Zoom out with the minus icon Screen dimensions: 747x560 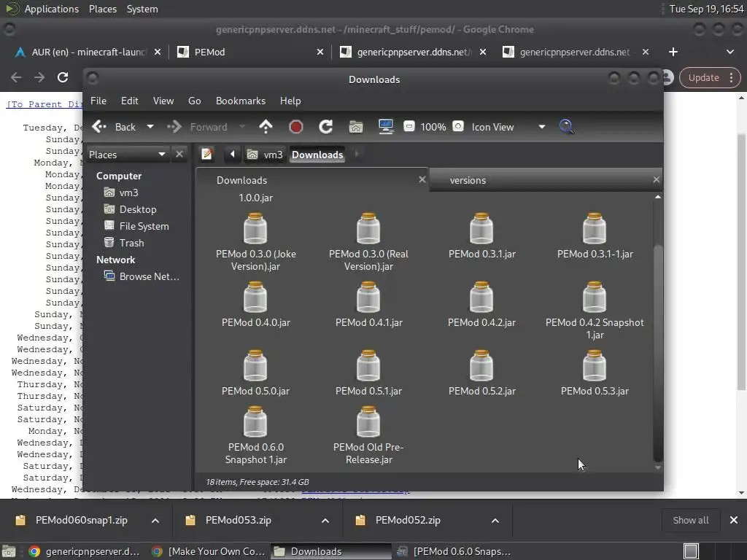coord(409,126)
